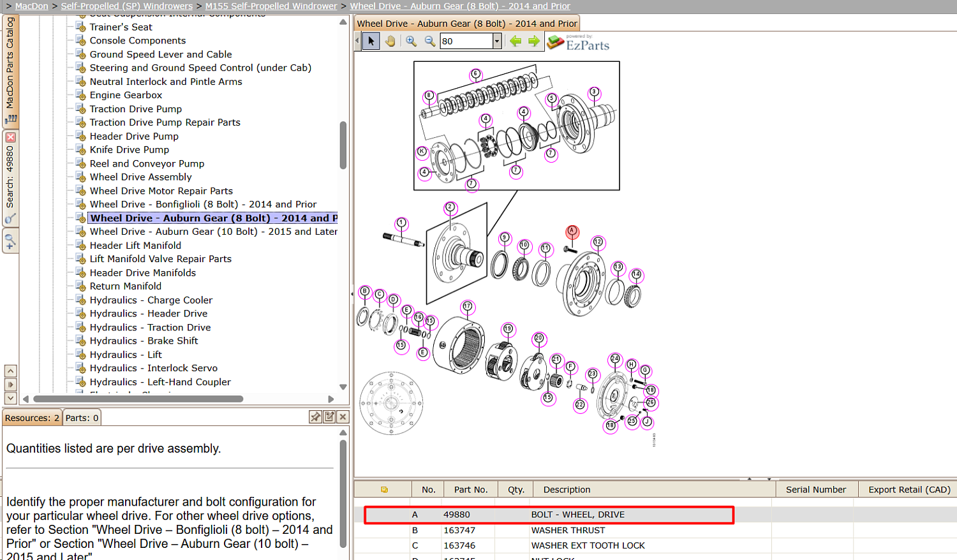Zoom in on the parts diagram
This screenshot has height=560, width=957.
412,41
